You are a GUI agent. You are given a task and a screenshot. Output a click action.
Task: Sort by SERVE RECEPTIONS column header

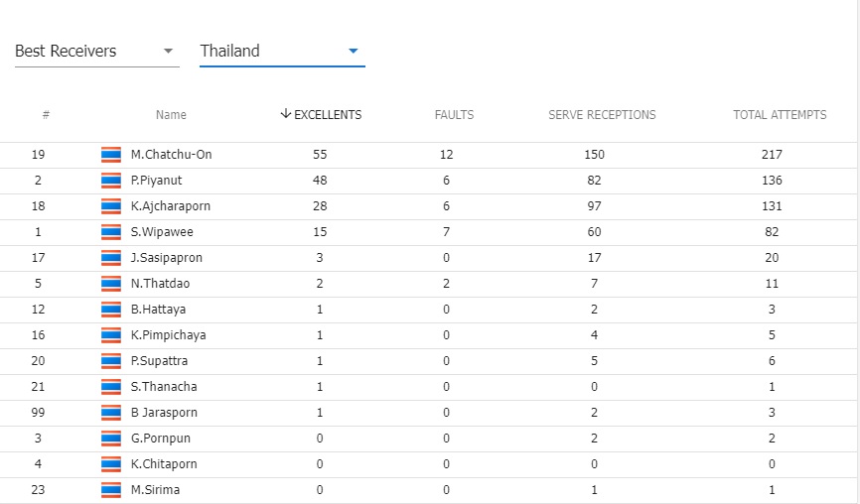tap(602, 115)
